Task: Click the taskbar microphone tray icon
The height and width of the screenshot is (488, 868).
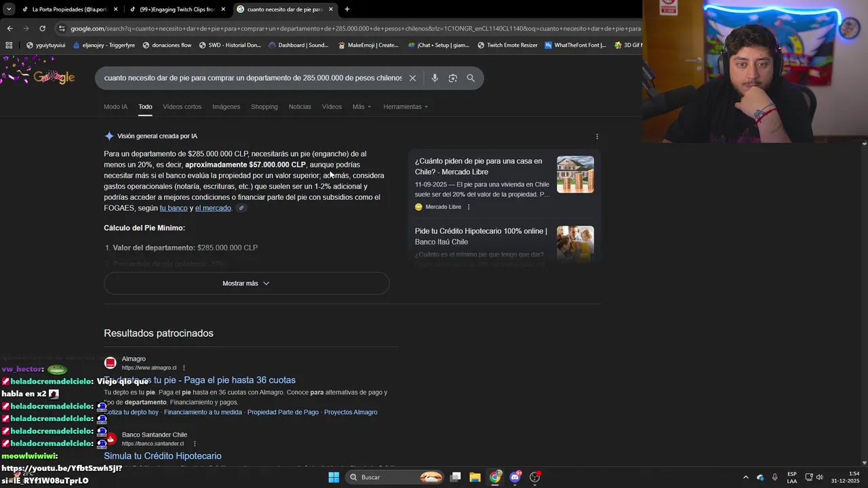Action: coord(775,477)
